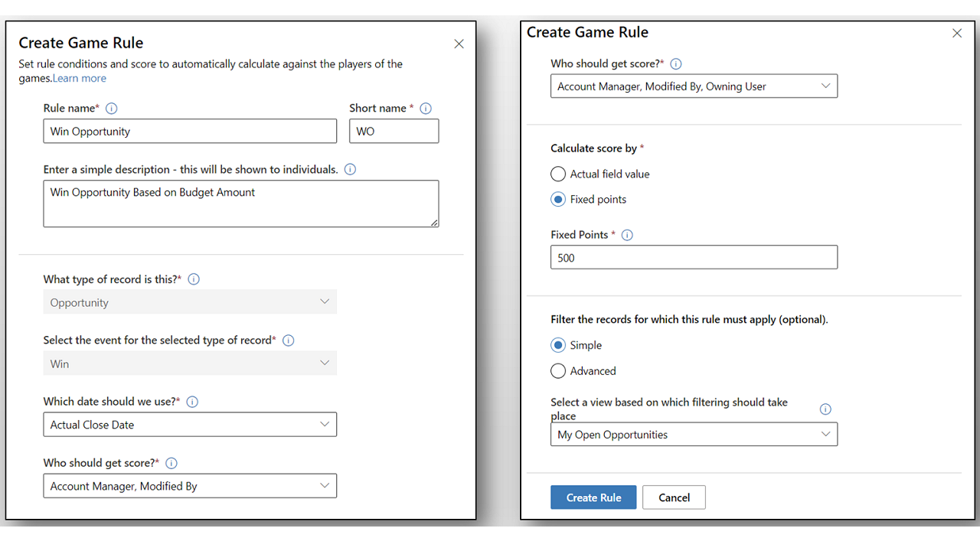Viewport: 980px width, 551px height.
Task: Click the Rule name field containing Win Opportunity
Action: coord(190,131)
